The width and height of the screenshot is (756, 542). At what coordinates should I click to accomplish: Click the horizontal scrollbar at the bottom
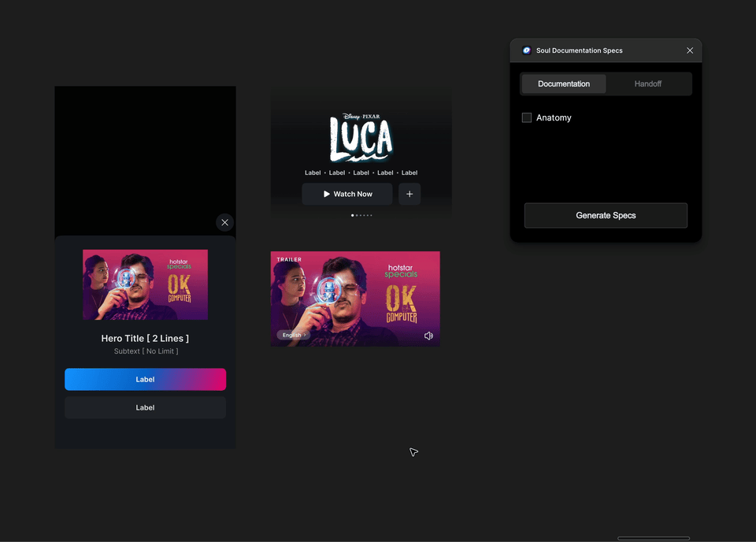654,538
